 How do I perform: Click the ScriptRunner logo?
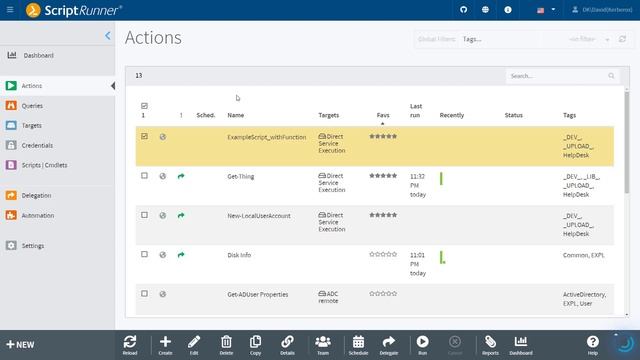[x=73, y=10]
